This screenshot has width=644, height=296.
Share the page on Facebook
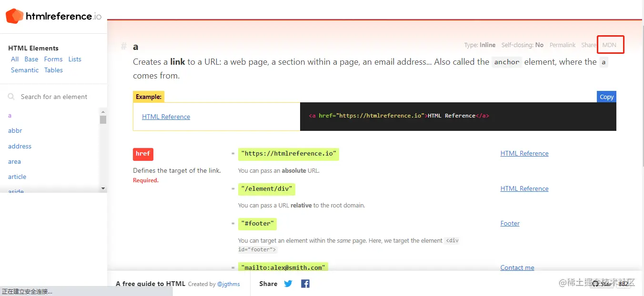[x=305, y=284]
